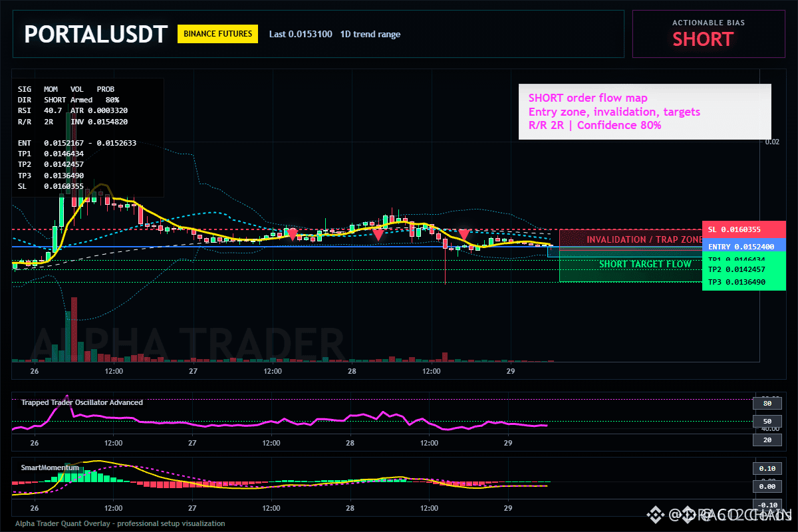Screen dimensions: 798x532
Task: Click the blue ENTRY 0.0152400 price tag
Action: coord(744,245)
